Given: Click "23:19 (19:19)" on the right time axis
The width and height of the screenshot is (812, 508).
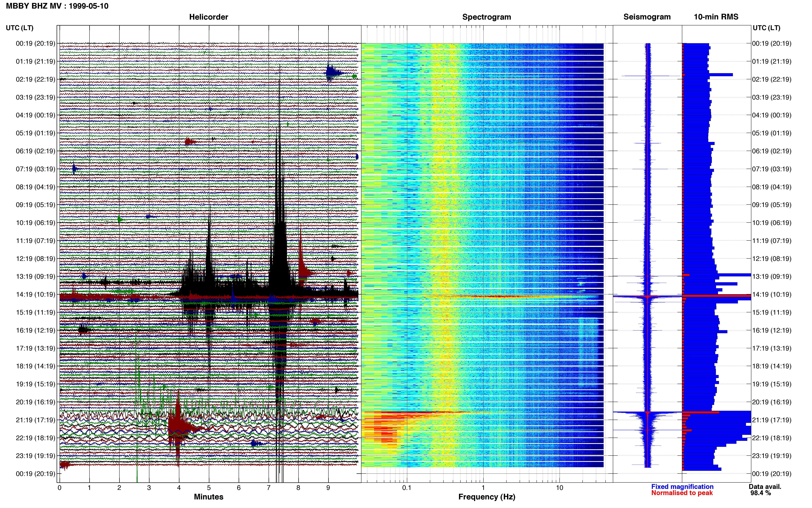Looking at the screenshot, I should tap(772, 456).
